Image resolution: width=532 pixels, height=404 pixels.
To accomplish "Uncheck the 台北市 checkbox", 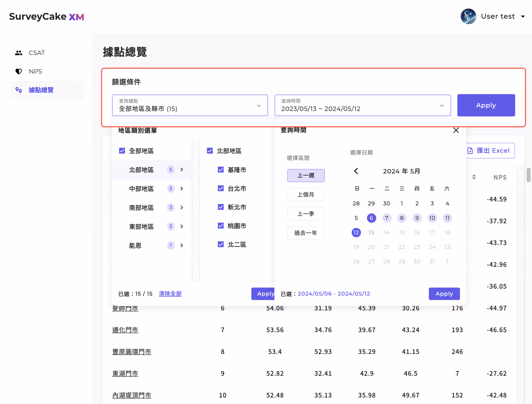I will pyautogui.click(x=221, y=188).
